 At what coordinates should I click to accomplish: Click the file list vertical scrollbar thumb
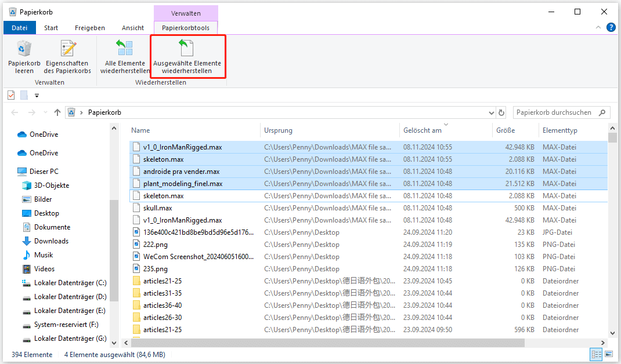(612, 138)
